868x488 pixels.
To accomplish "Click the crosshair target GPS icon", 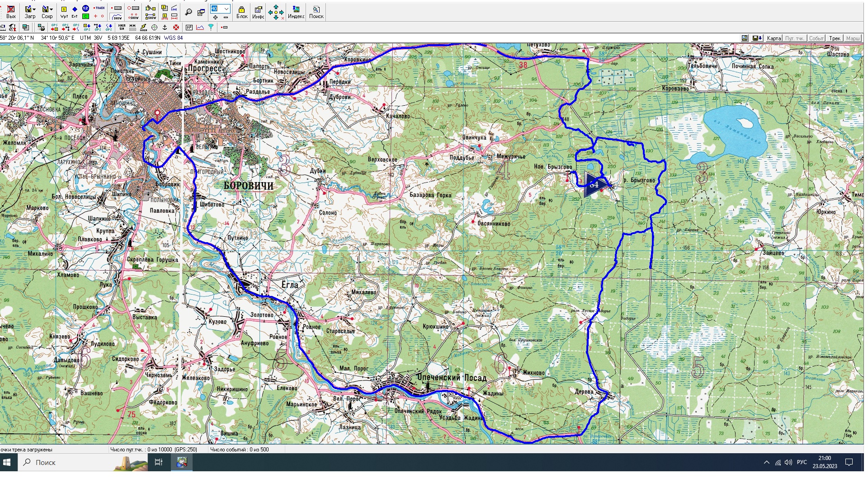I will tap(154, 28).
